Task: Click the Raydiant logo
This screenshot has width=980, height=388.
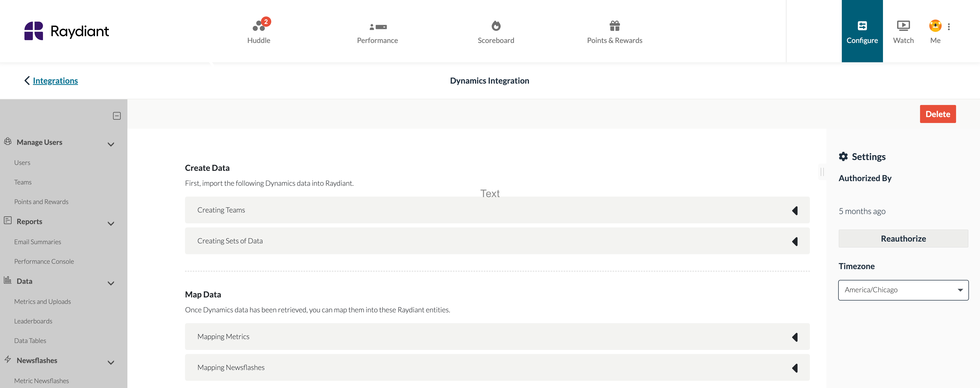Action: tap(67, 31)
